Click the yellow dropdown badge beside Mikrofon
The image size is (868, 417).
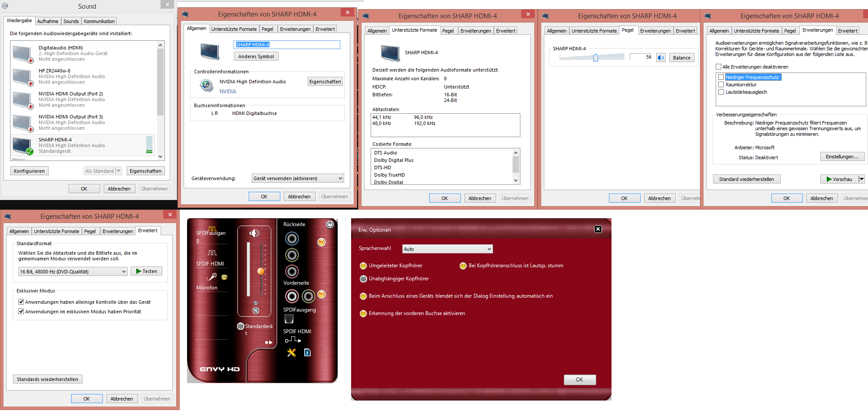click(x=224, y=277)
